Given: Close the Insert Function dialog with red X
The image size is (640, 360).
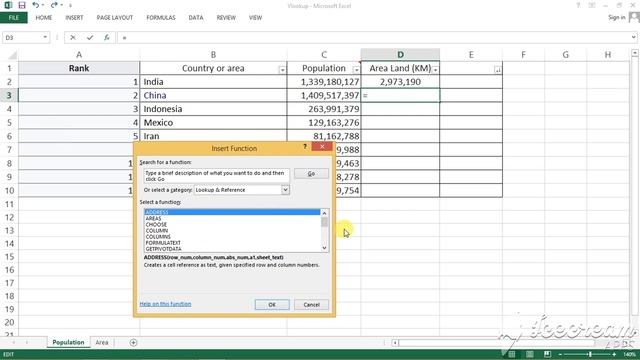Looking at the screenshot, I should click(322, 147).
